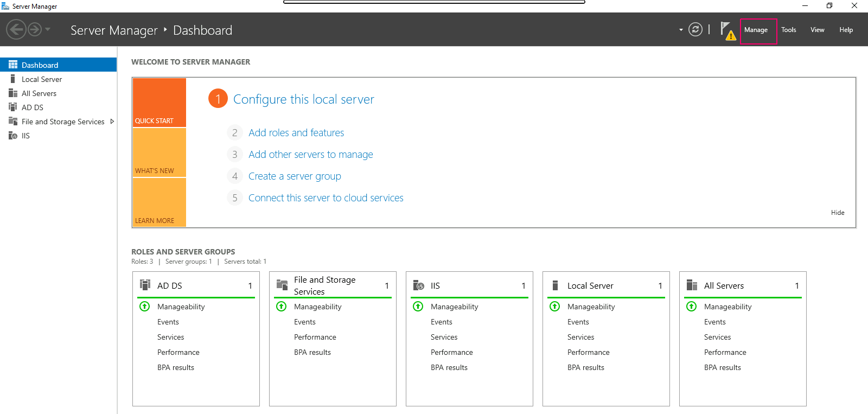Open Events in the AD DS tile
This screenshot has width=868, height=414.
point(168,322)
